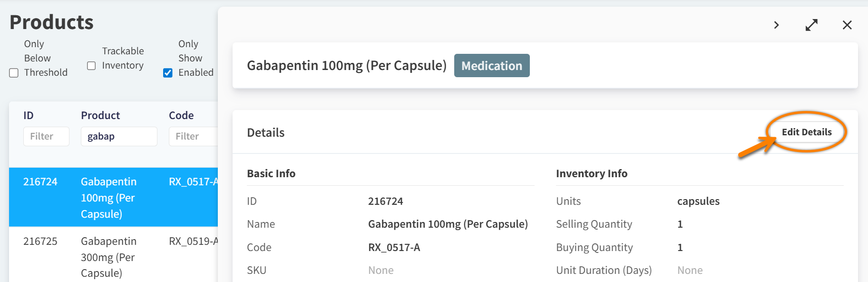Select highlighted Gabapentin 100mg product row

[x=108, y=197]
